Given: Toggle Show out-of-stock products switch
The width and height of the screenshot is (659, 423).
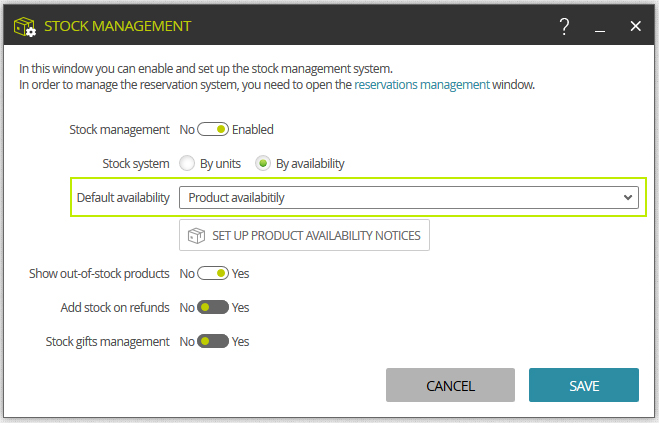Looking at the screenshot, I should 213,273.
